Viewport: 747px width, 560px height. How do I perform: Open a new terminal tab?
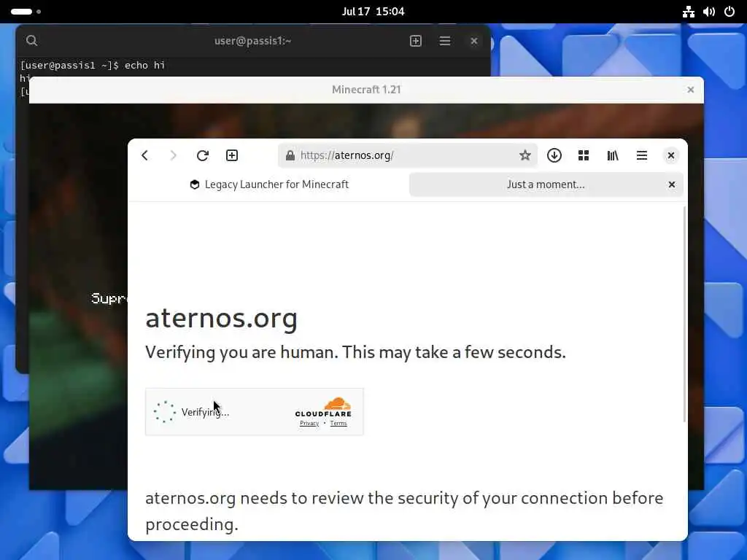[415, 41]
